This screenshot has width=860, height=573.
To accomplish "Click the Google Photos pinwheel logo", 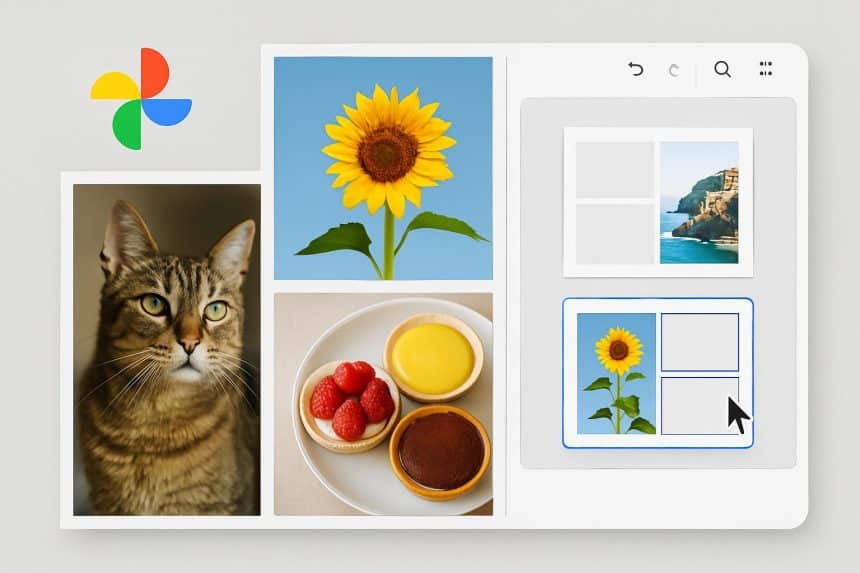I will [141, 99].
